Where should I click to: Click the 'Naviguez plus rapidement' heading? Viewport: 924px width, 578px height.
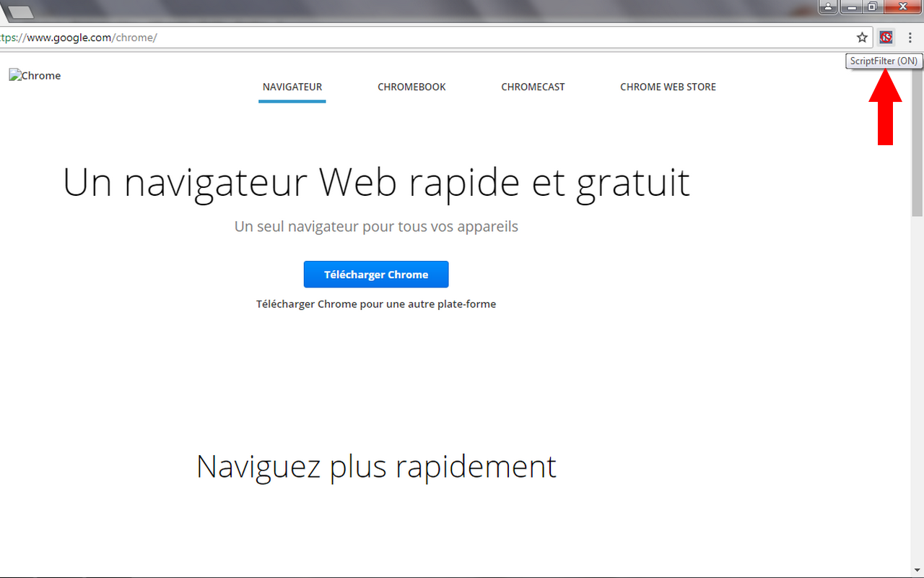pos(376,467)
